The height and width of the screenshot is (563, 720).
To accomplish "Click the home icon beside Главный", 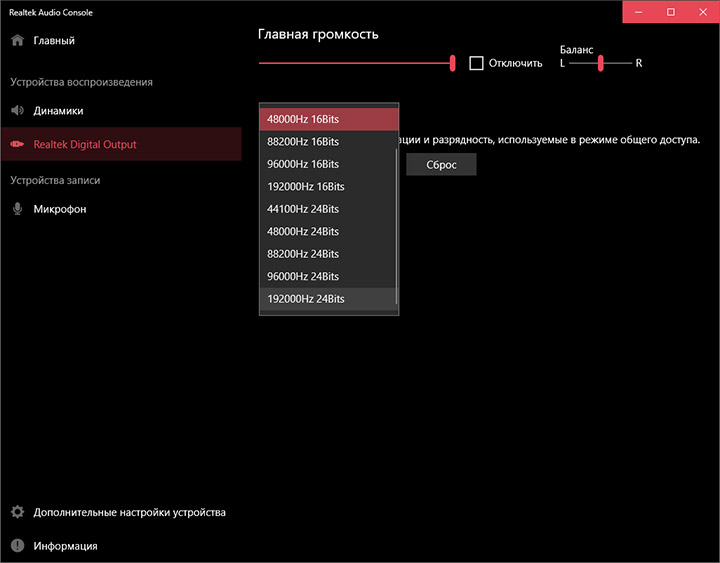I will [17, 40].
